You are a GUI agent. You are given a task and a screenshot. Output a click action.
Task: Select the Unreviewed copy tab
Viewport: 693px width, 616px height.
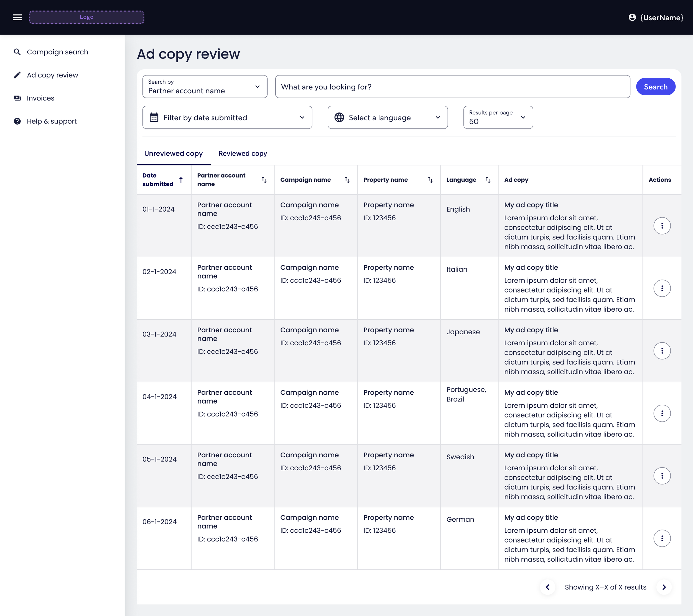pos(173,153)
